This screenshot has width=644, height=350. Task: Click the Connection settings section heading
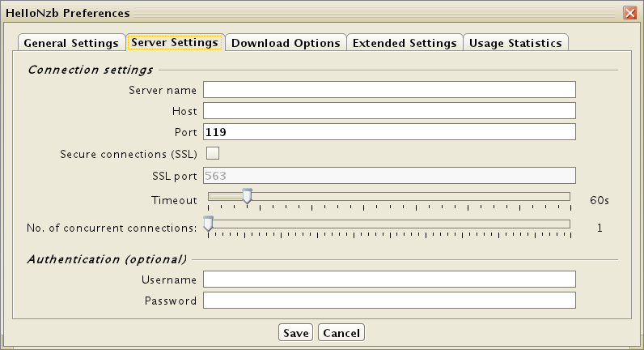[x=91, y=70]
